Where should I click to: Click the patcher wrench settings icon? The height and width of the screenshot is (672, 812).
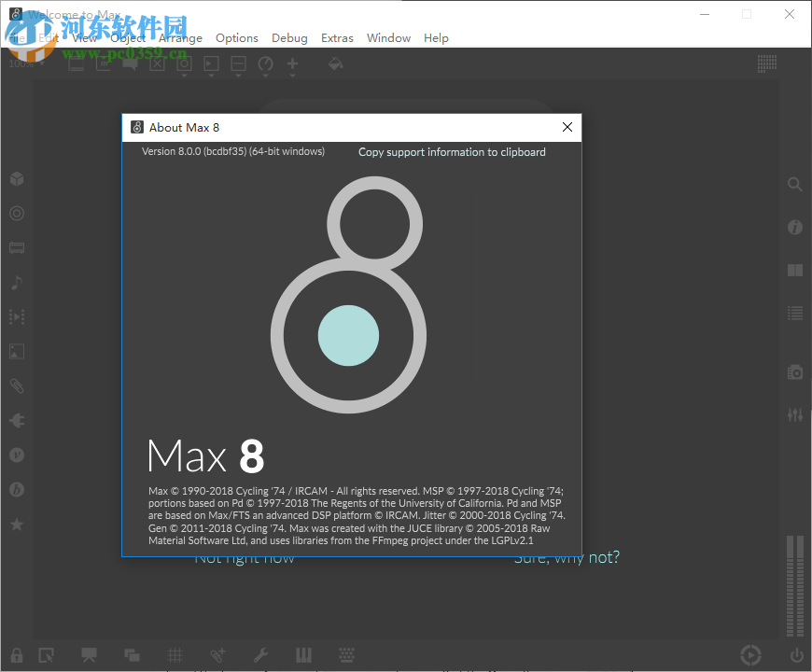pos(261,654)
